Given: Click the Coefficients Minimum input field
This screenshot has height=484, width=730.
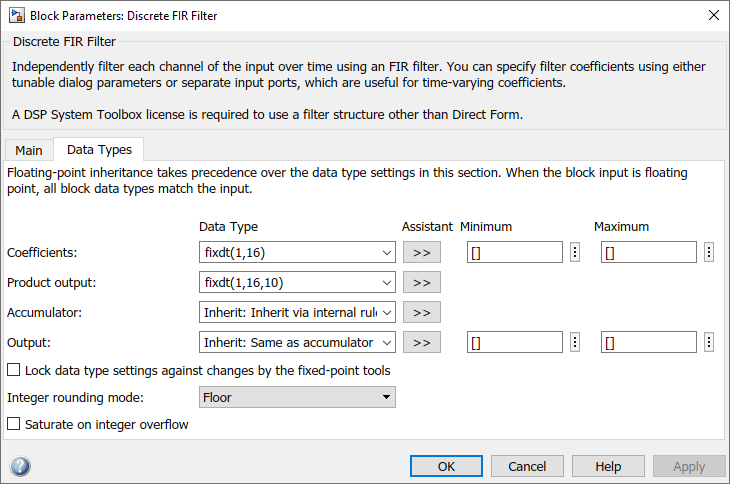Looking at the screenshot, I should tap(514, 253).
